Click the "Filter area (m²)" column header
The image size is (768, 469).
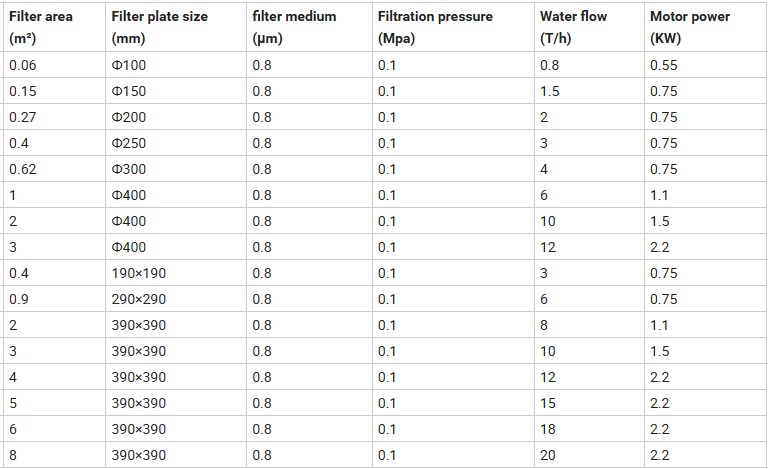(40, 27)
